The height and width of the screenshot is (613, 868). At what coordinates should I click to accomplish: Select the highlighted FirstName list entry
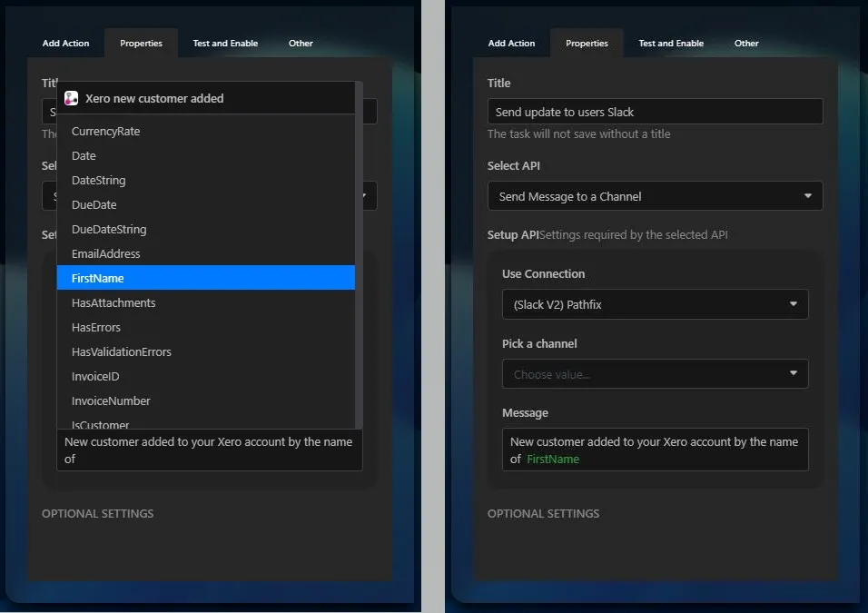pyautogui.click(x=206, y=278)
